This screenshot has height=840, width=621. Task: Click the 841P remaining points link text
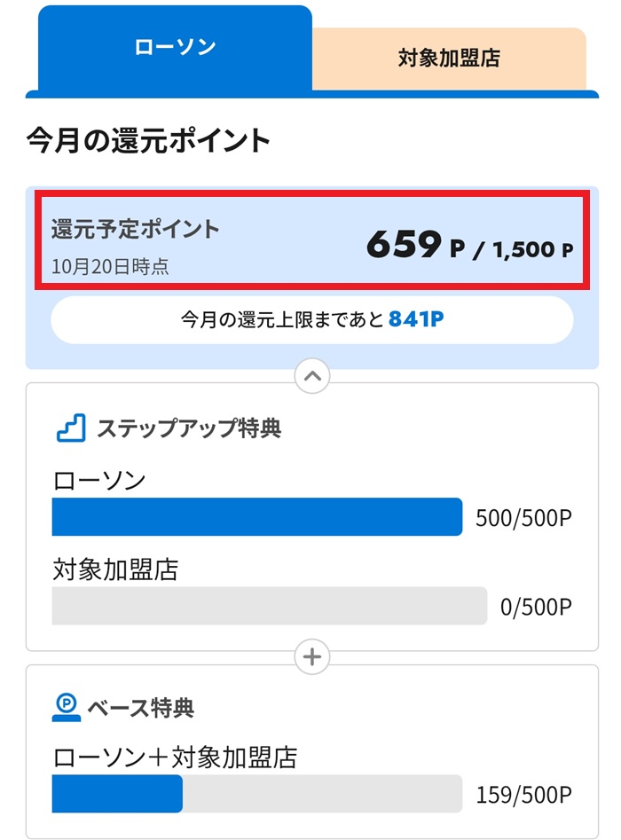tap(415, 319)
